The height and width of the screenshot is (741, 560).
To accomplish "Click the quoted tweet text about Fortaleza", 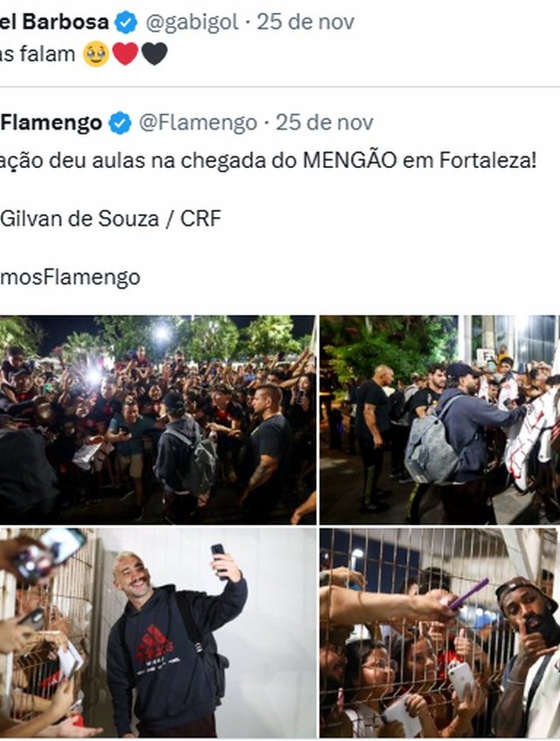I will (269, 161).
